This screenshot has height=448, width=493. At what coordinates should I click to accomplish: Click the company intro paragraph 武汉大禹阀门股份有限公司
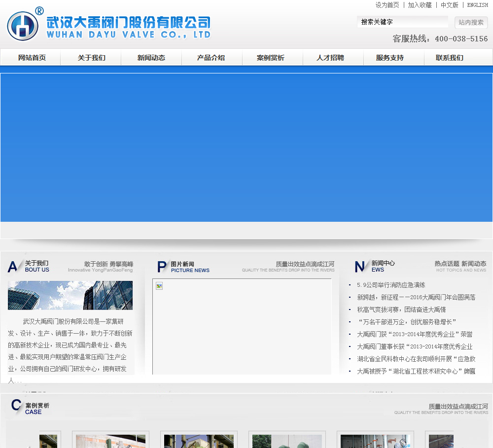pyautogui.click(x=70, y=350)
